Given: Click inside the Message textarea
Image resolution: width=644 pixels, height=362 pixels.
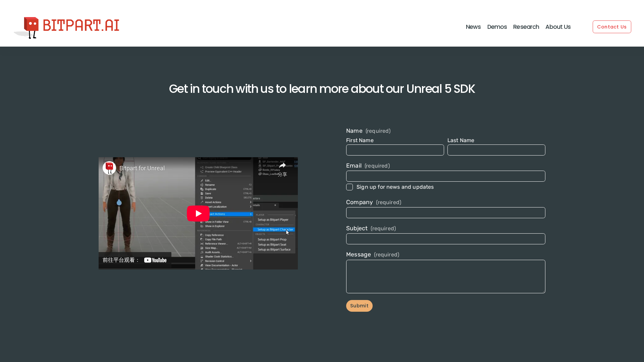Looking at the screenshot, I should [x=445, y=277].
